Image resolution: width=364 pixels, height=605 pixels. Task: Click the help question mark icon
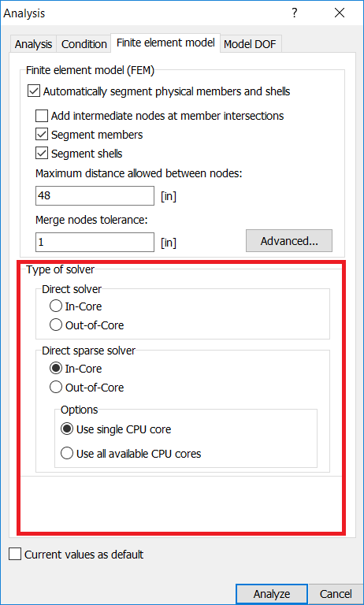pyautogui.click(x=295, y=13)
